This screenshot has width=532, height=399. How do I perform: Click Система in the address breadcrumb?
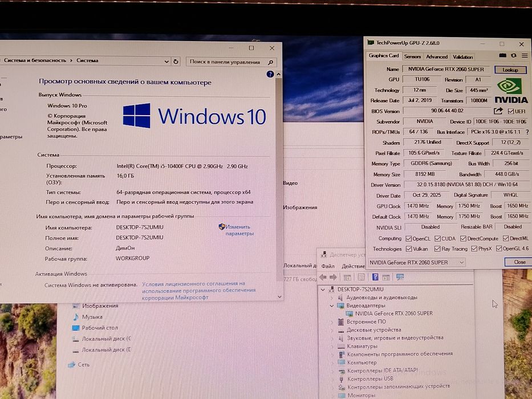point(88,60)
